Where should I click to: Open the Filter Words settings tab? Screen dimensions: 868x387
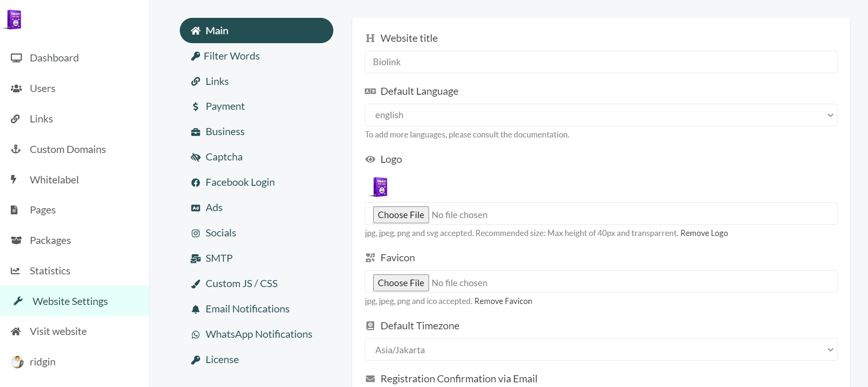point(231,56)
